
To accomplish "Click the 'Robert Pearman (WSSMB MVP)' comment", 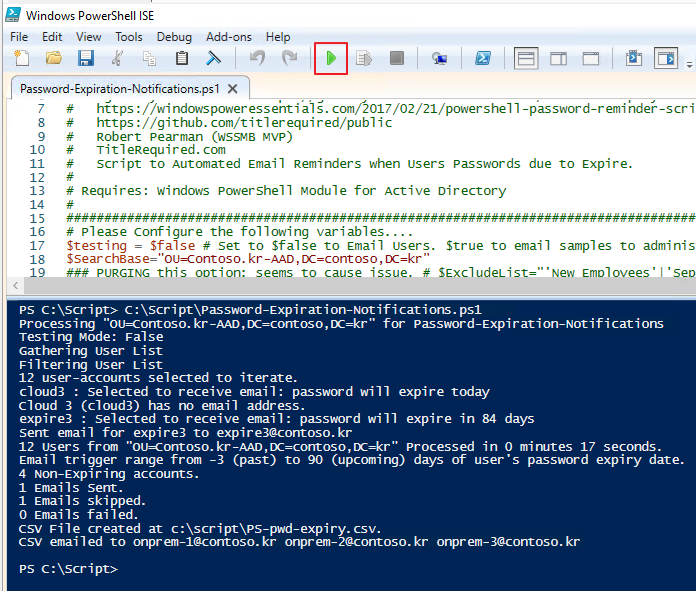I will [194, 137].
